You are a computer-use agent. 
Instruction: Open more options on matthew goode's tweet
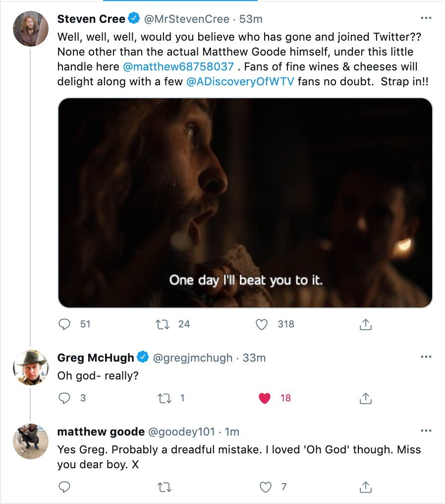(426, 431)
